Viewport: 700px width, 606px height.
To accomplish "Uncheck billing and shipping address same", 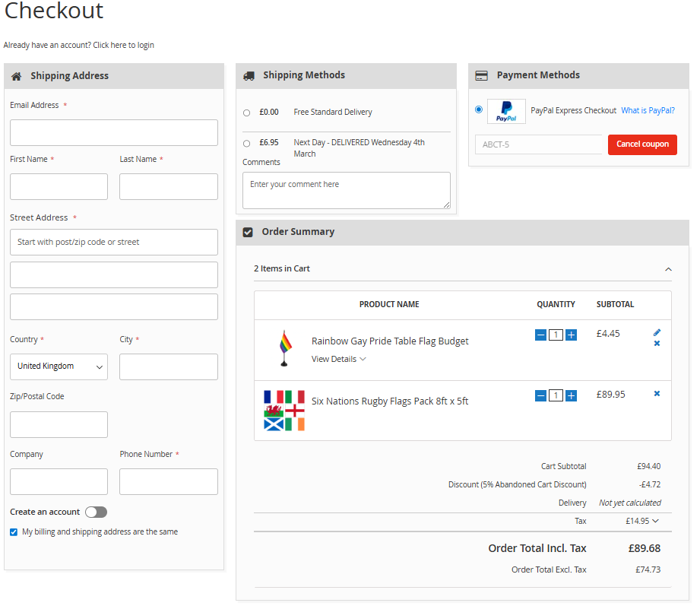I will (x=14, y=532).
